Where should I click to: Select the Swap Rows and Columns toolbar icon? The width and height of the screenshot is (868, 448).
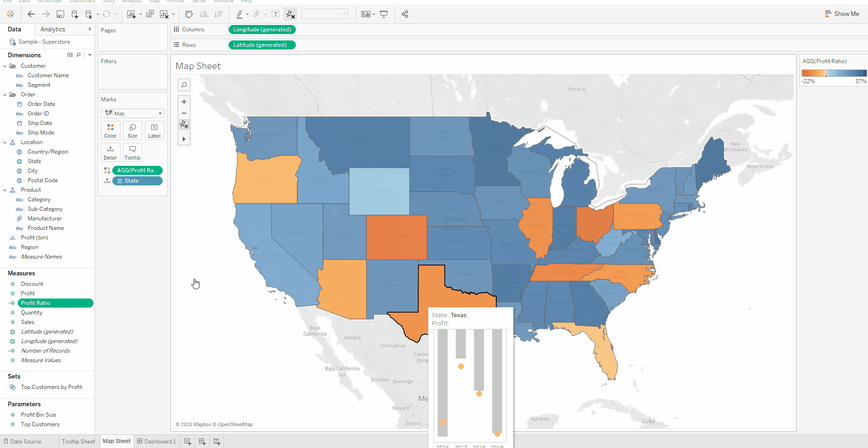coord(190,14)
